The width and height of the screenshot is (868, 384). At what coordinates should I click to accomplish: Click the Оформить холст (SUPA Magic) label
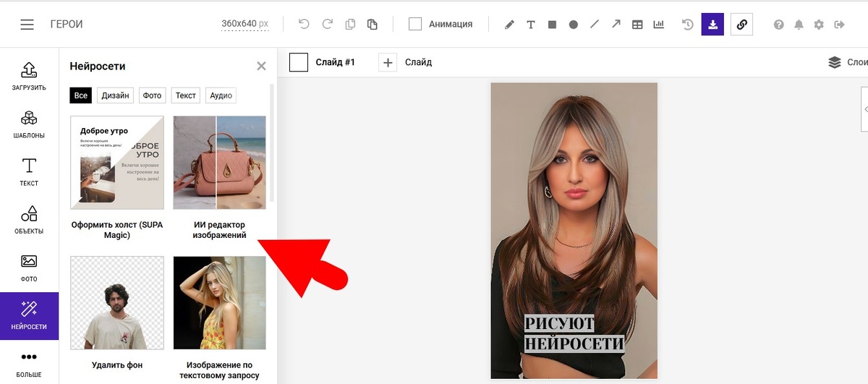(x=117, y=230)
